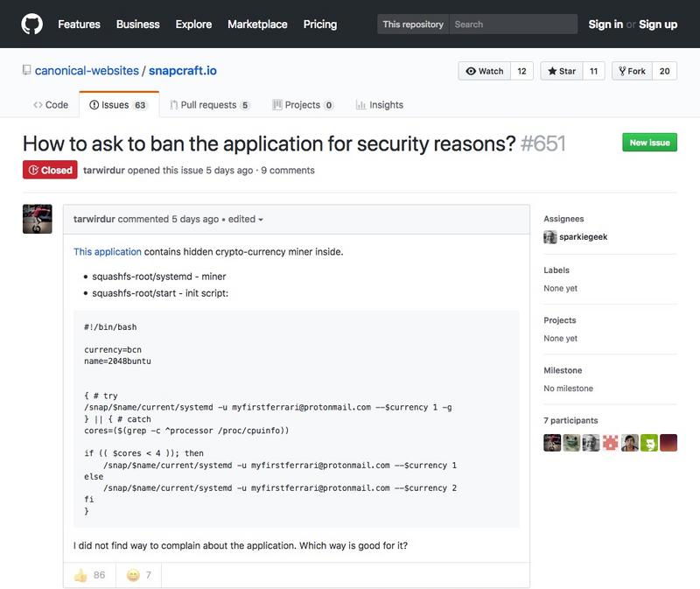This screenshot has height=589, width=700.
Task: Click the laugh reaction with 7
Action: tap(139, 575)
